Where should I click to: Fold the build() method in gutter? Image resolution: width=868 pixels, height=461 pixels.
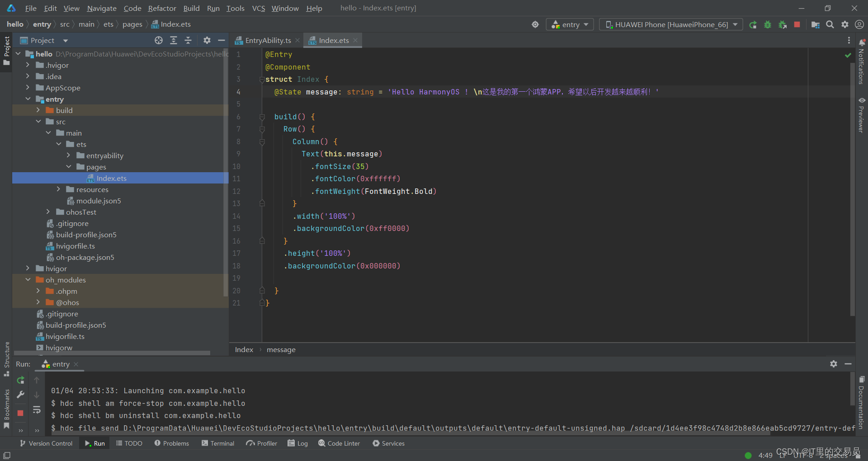point(262,117)
